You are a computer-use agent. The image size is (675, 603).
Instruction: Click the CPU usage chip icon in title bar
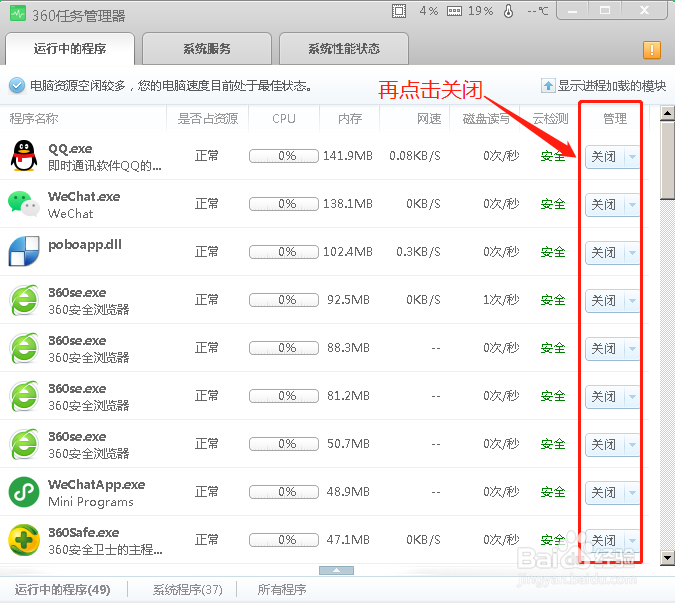399,11
